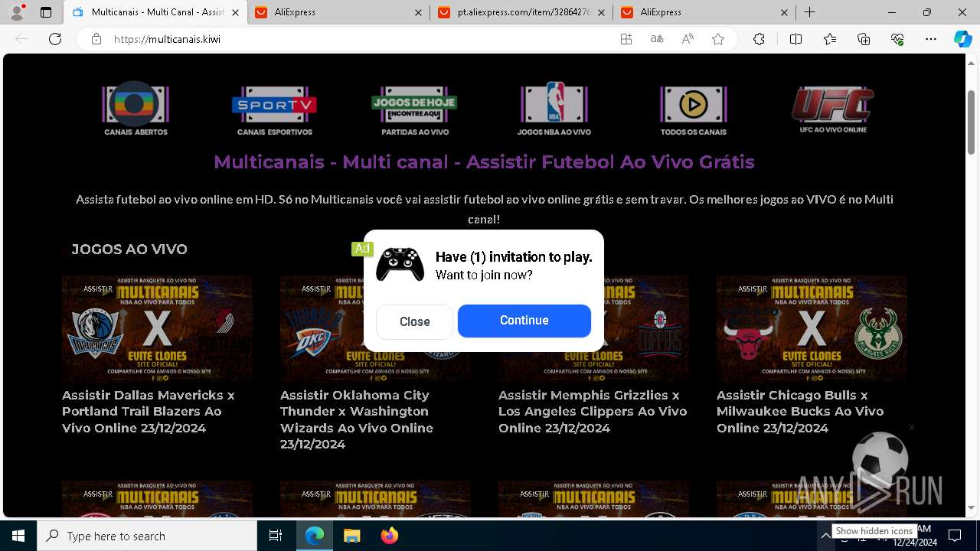The width and height of the screenshot is (980, 551).
Task: Open the notification center icon
Action: pyautogui.click(x=955, y=536)
